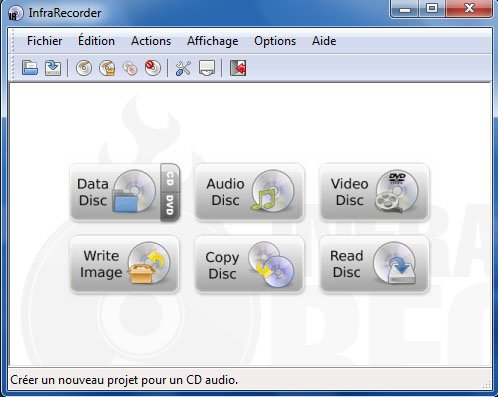Click the InfraRecorder title text
Image resolution: width=498 pixels, height=397 pixels.
point(65,13)
